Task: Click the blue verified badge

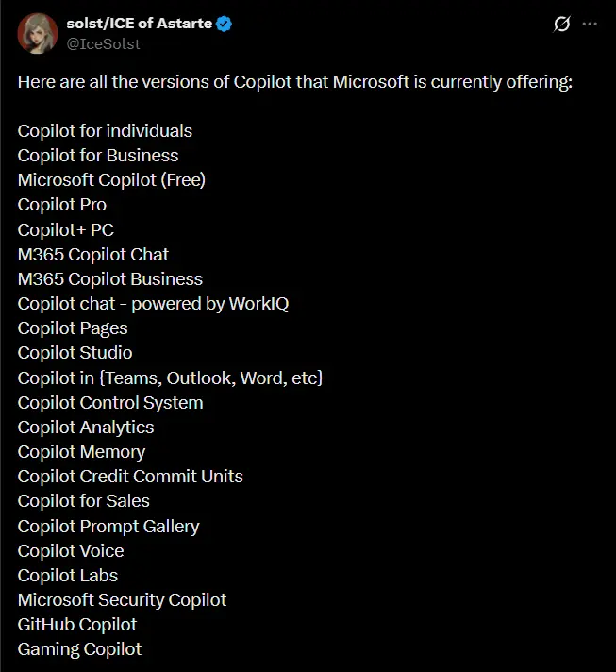Action: point(225,24)
